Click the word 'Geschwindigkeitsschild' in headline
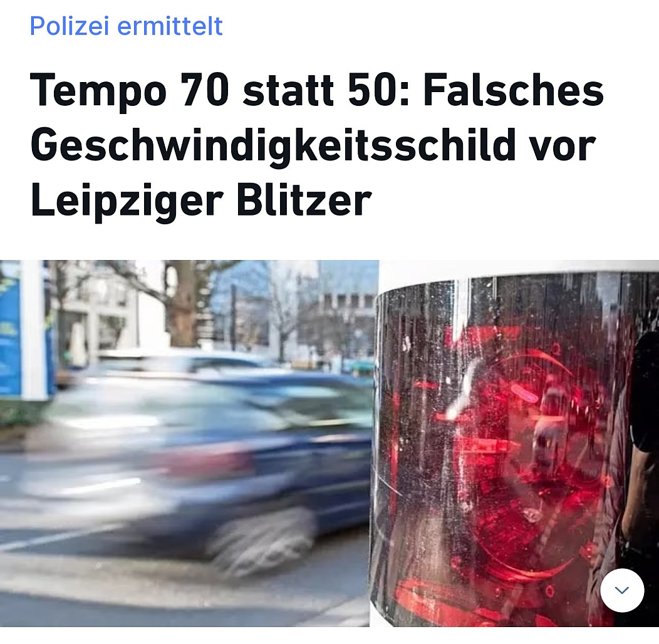The width and height of the screenshot is (659, 644). 272,145
